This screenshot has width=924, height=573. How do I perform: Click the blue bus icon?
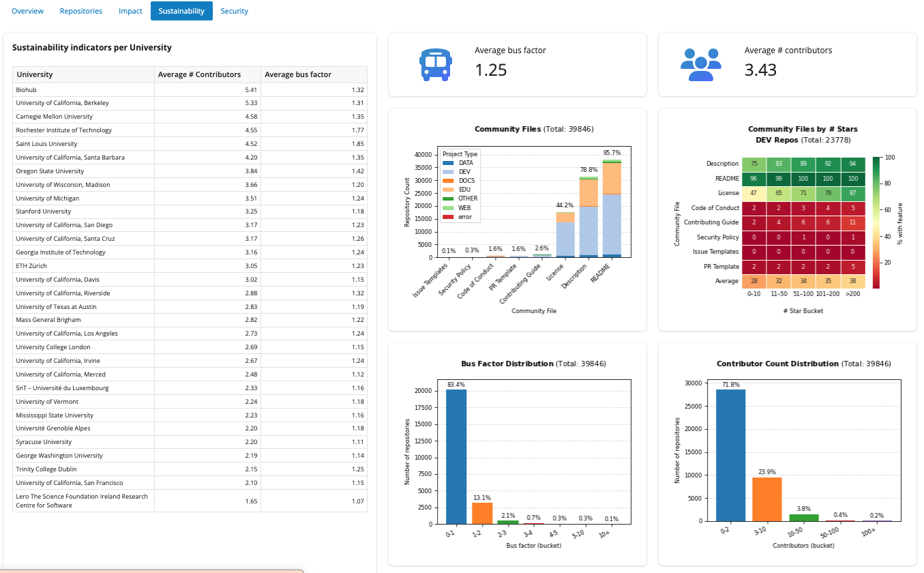pyautogui.click(x=435, y=65)
